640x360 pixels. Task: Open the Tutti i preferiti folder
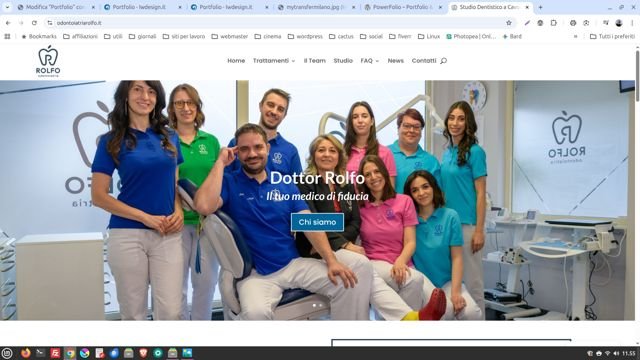[x=612, y=36]
